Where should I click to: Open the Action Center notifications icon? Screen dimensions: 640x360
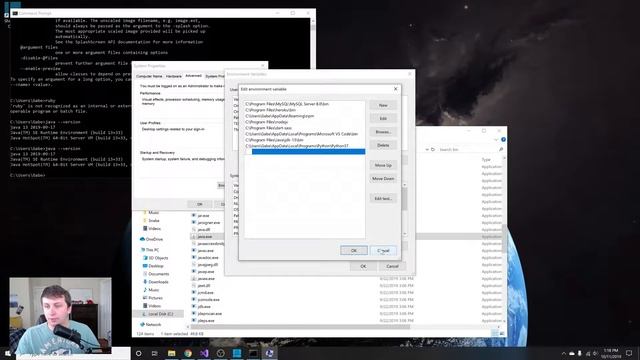tap(629, 353)
